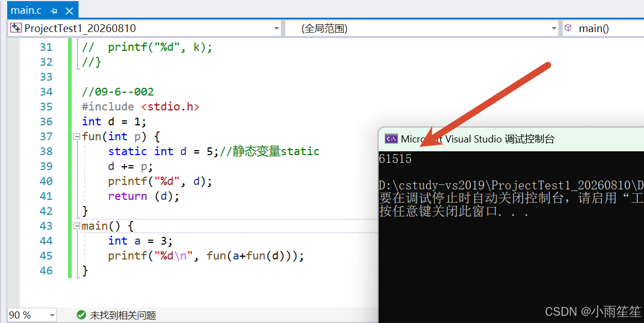The image size is (644, 323).
Task: Click the d += p; statement
Action: 130,166
